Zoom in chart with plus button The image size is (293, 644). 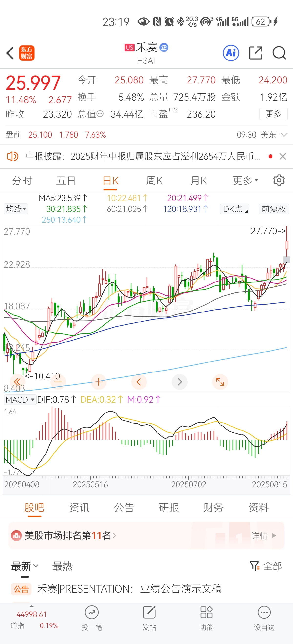(99, 382)
